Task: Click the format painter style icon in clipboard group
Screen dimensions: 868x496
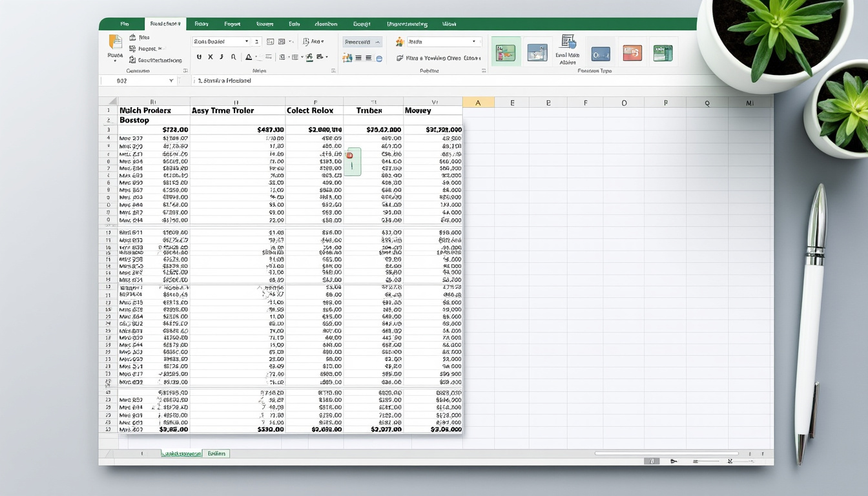Action: pos(132,60)
